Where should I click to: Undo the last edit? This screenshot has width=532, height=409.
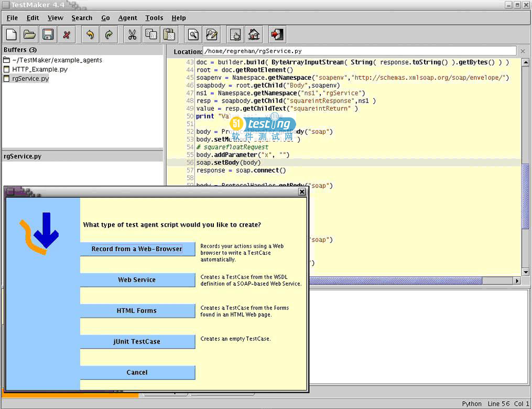click(90, 34)
